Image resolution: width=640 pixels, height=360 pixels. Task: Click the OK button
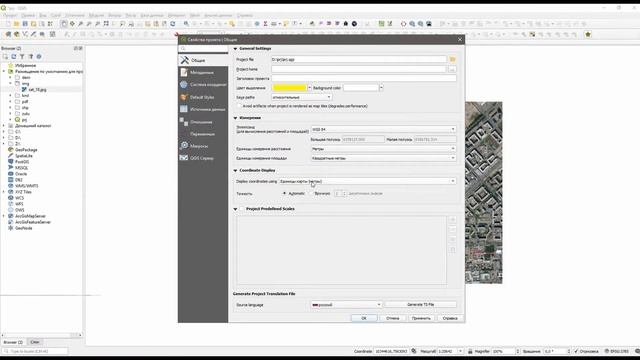[364, 318]
